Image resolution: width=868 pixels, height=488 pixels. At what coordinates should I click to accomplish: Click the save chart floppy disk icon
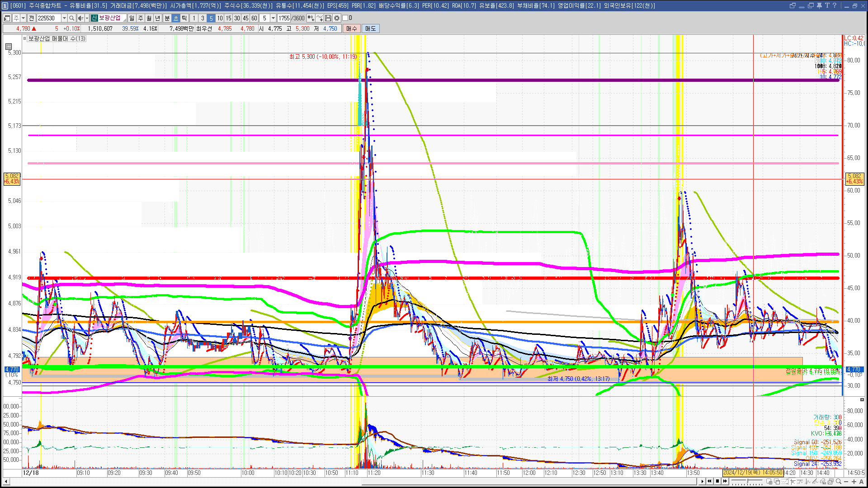pyautogui.click(x=328, y=18)
